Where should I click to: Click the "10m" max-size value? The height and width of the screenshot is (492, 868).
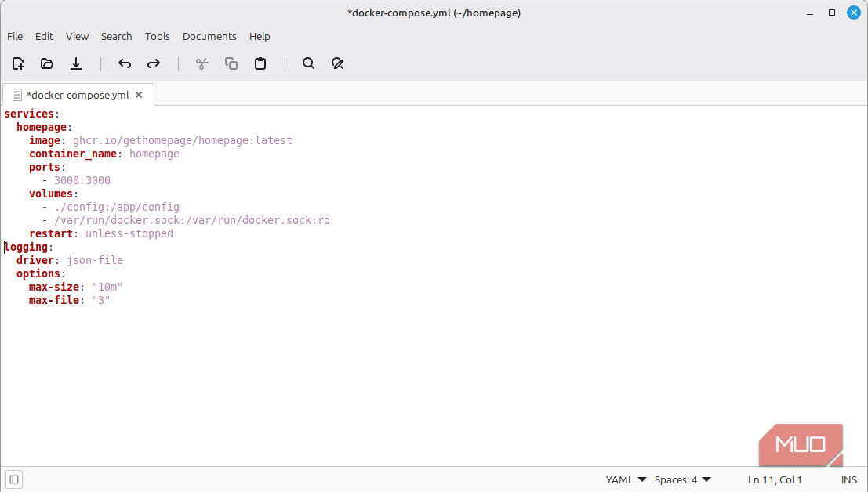[107, 287]
